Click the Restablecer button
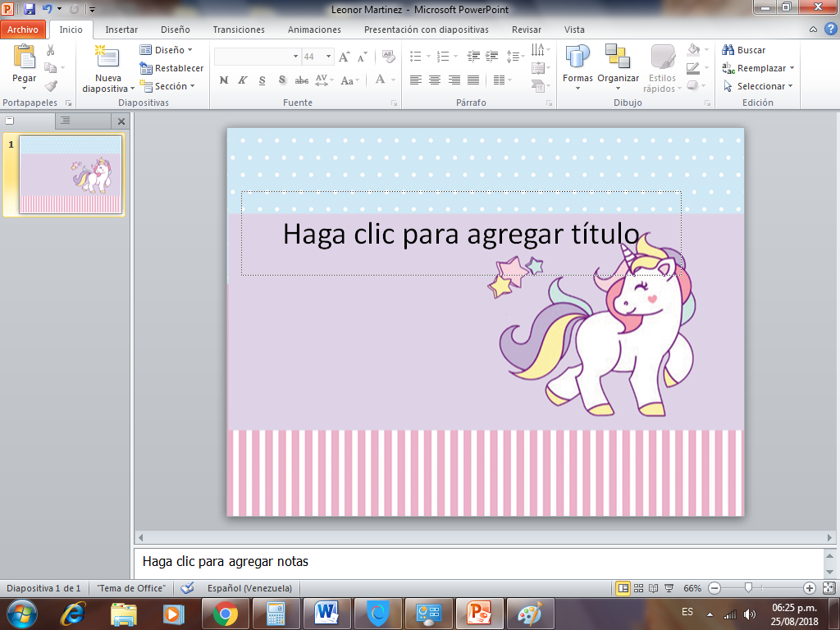Screen dimensions: 840x630 click(171, 68)
